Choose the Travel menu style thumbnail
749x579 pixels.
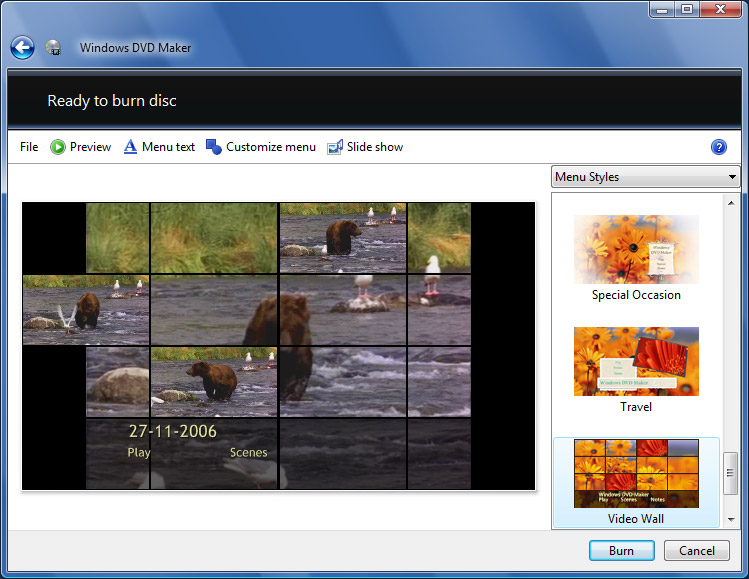click(636, 361)
